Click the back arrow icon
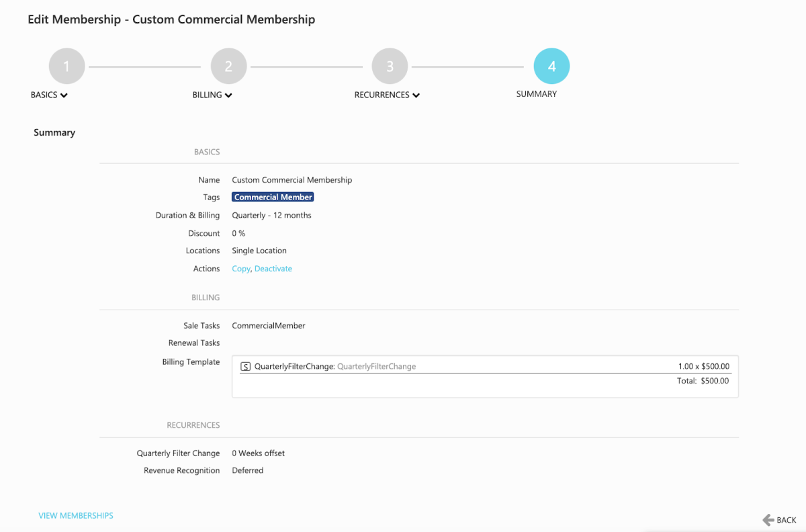806x532 pixels. (x=768, y=520)
